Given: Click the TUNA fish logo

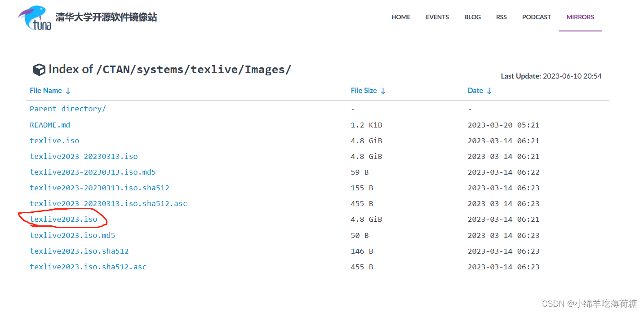Looking at the screenshot, I should pos(35,18).
